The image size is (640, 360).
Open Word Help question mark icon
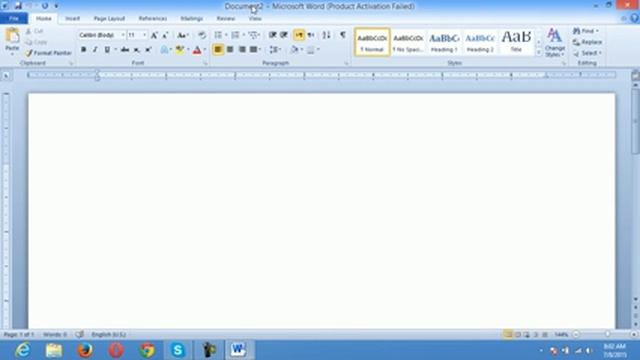(x=634, y=18)
